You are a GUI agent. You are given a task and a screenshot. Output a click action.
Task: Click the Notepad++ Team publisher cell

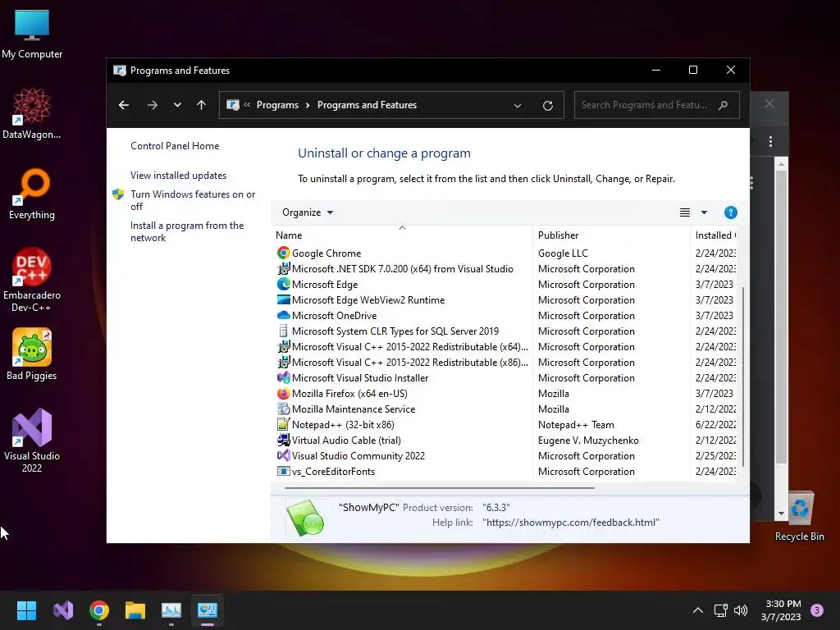click(x=576, y=424)
